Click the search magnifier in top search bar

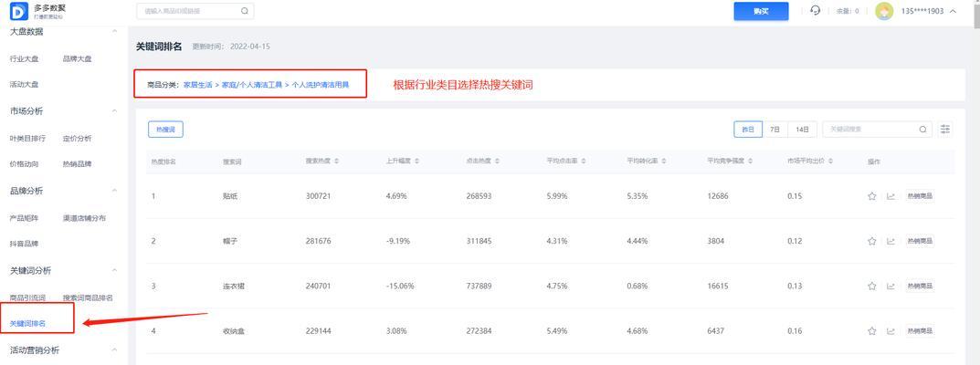click(245, 11)
